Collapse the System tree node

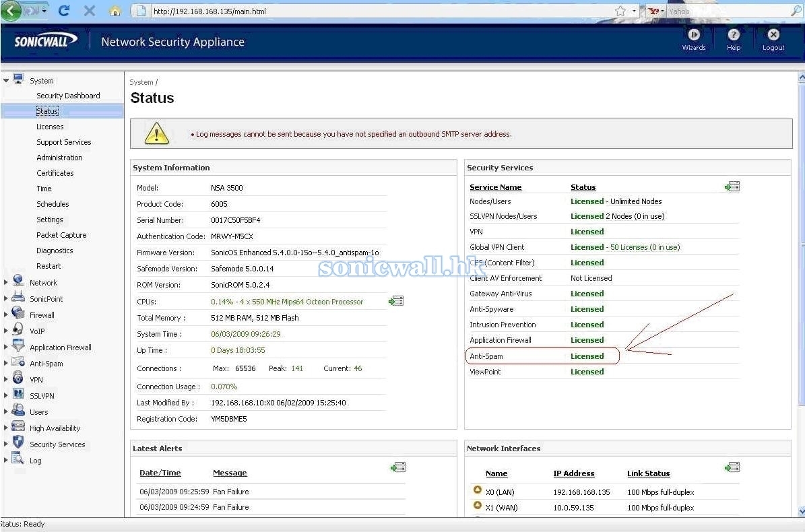point(6,81)
